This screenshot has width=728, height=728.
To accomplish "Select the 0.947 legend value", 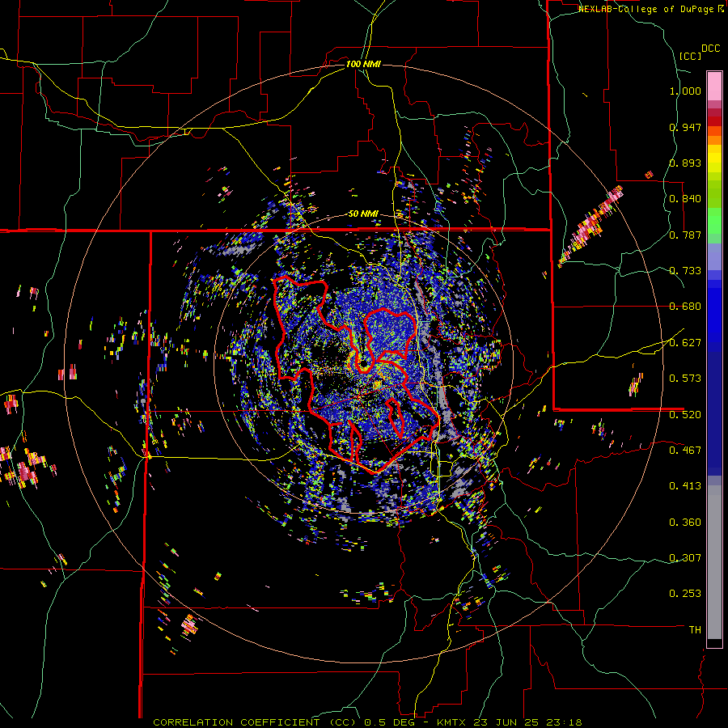I will click(685, 127).
